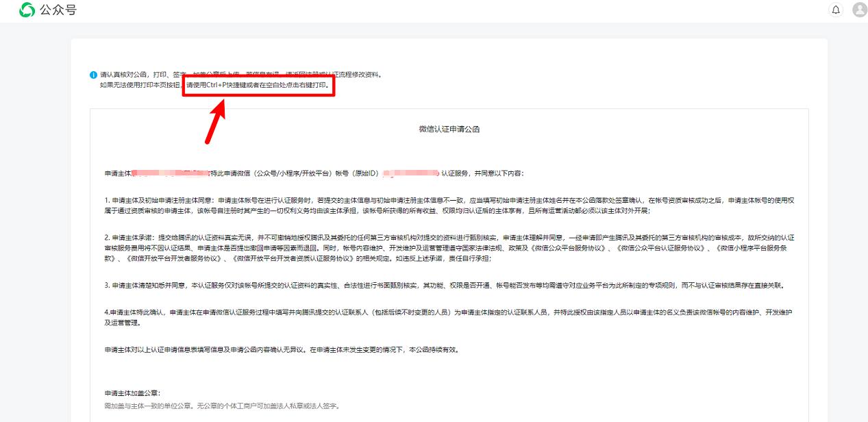The width and height of the screenshot is (868, 422).
Task: Click the text 请使用Ctrl+P快捷键或者在空白处点击右键打印
Action: click(257, 86)
